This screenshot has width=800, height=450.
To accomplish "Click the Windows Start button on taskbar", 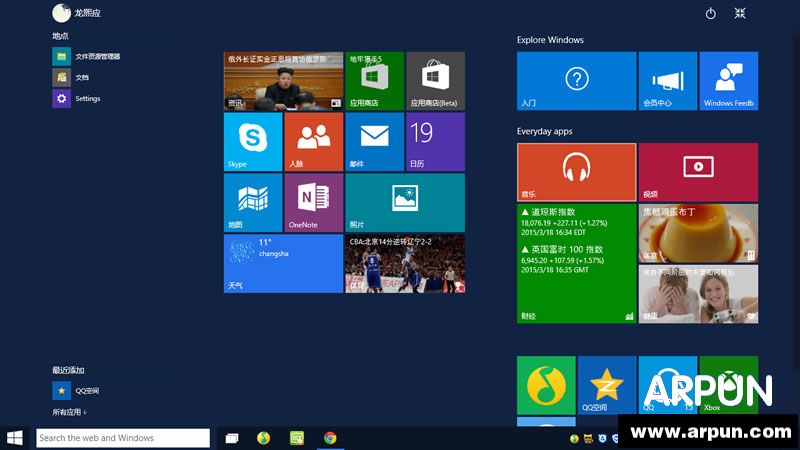I will [x=14, y=438].
